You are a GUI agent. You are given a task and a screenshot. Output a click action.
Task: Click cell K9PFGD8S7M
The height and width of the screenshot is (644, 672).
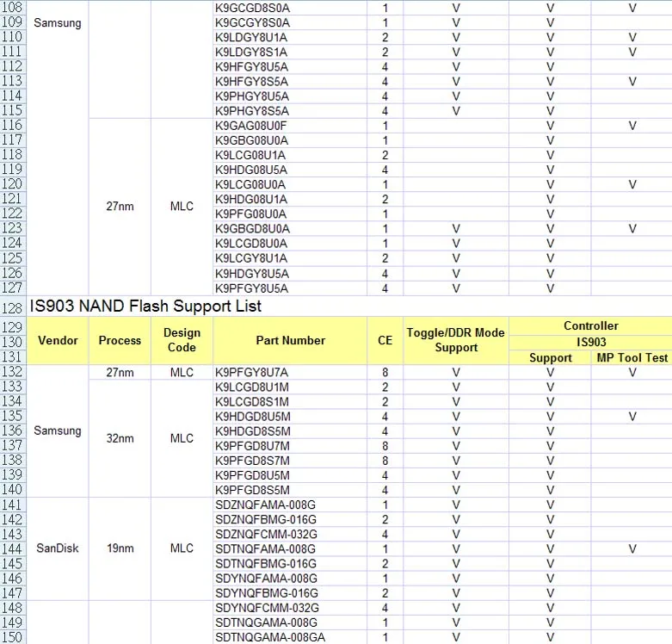coord(290,461)
